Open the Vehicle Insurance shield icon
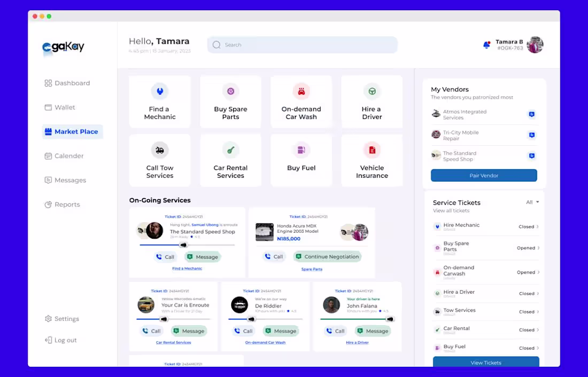588x377 pixels. [372, 150]
